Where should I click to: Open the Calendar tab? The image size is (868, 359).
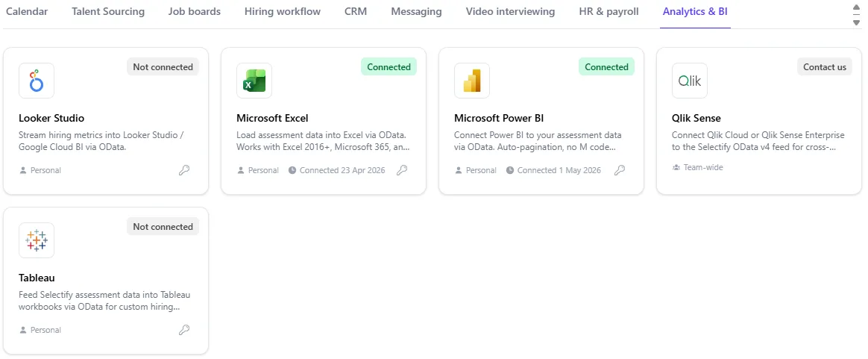click(27, 12)
